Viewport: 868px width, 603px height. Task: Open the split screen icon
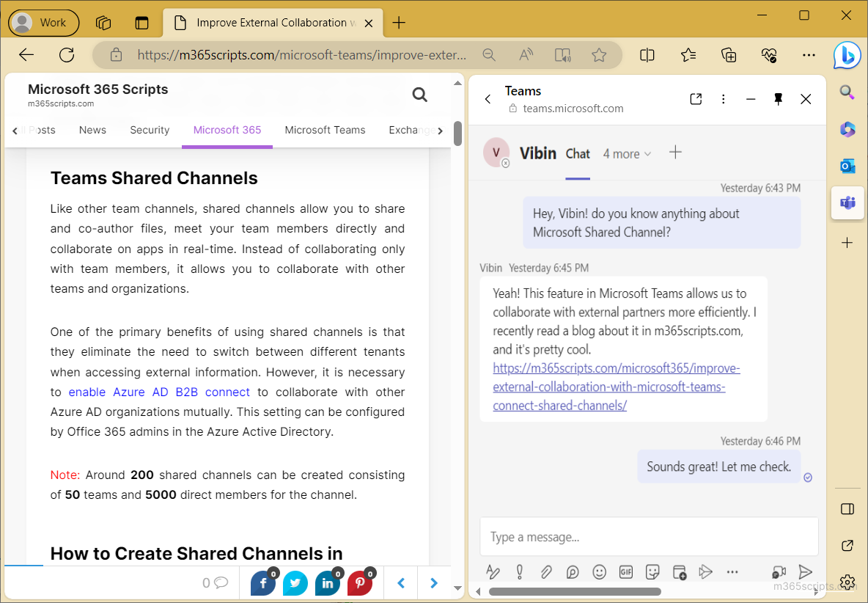(x=647, y=55)
